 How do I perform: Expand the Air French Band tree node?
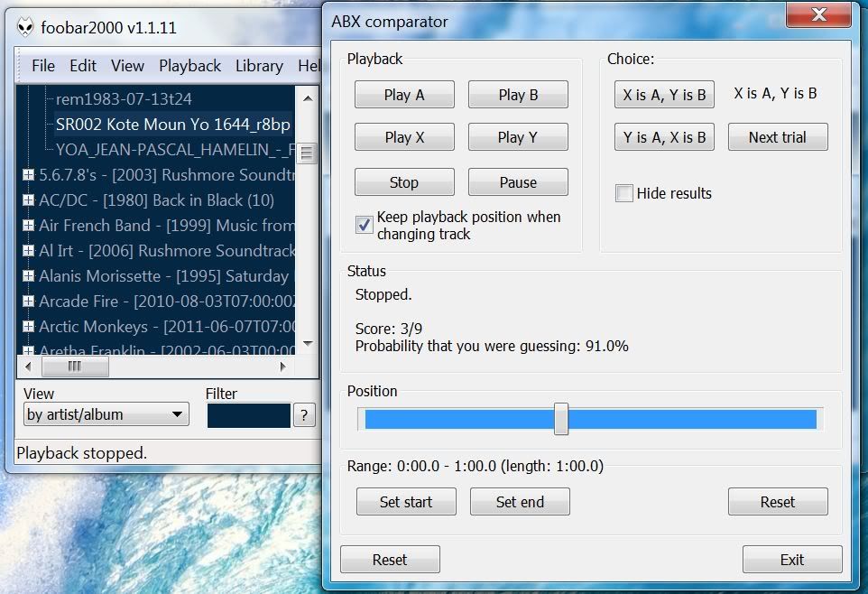[x=28, y=225]
